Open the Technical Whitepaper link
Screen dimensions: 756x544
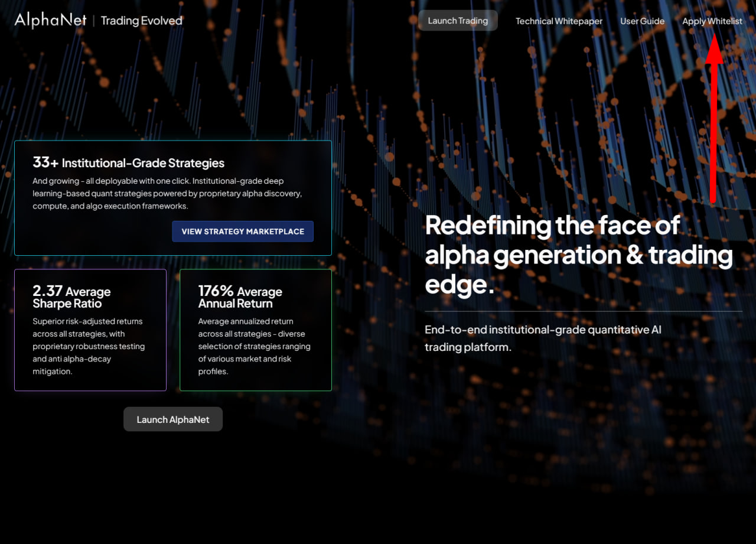click(x=559, y=21)
